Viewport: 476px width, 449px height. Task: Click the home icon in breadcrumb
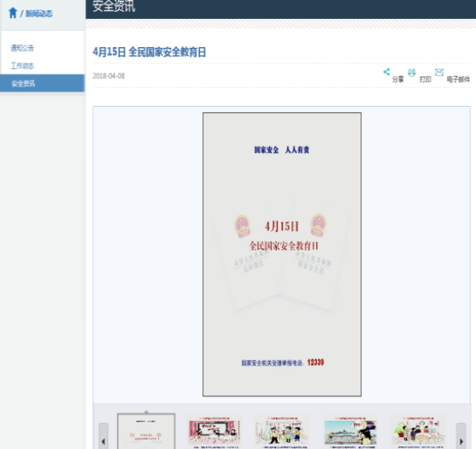(x=13, y=13)
